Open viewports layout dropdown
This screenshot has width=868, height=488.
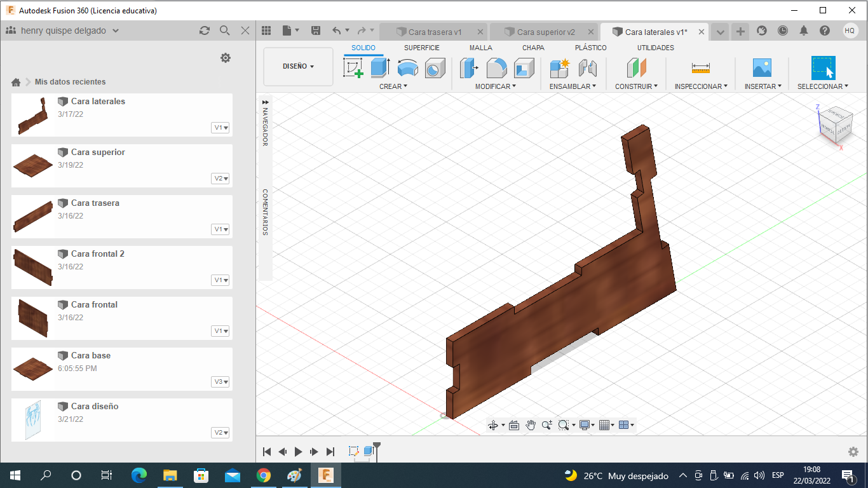627,425
